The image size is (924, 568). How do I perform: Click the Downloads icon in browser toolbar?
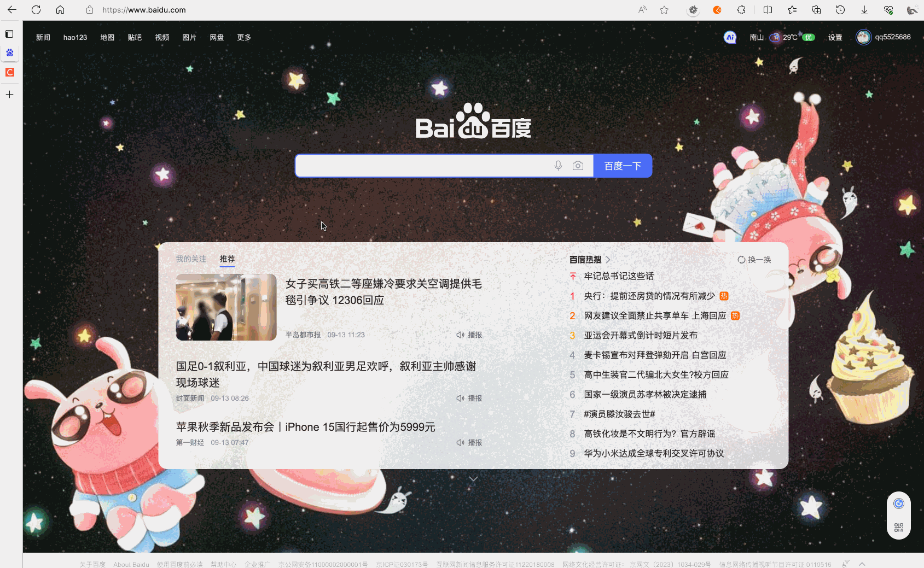[x=864, y=9]
